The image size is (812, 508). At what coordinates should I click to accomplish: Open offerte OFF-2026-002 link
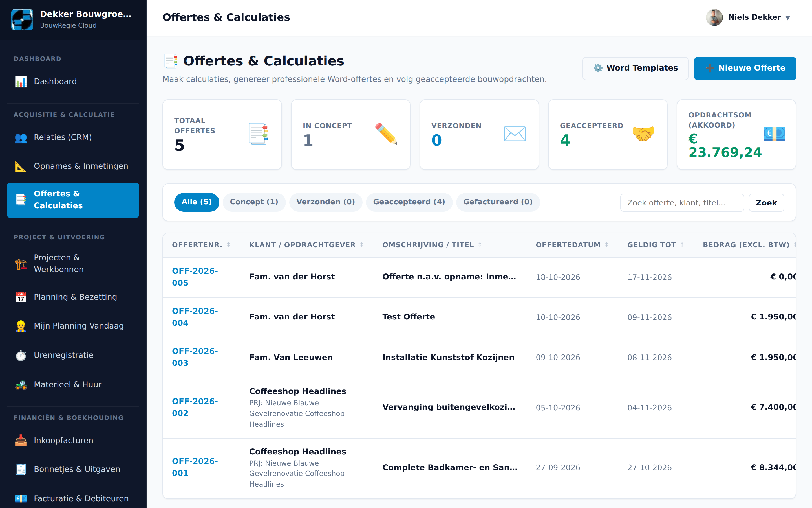pyautogui.click(x=195, y=407)
